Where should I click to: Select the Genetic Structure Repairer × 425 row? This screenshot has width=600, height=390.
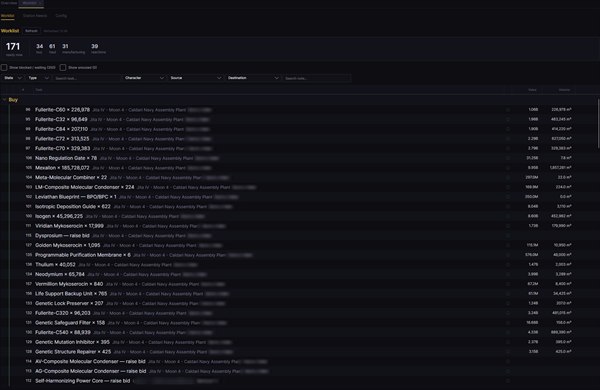[298, 352]
